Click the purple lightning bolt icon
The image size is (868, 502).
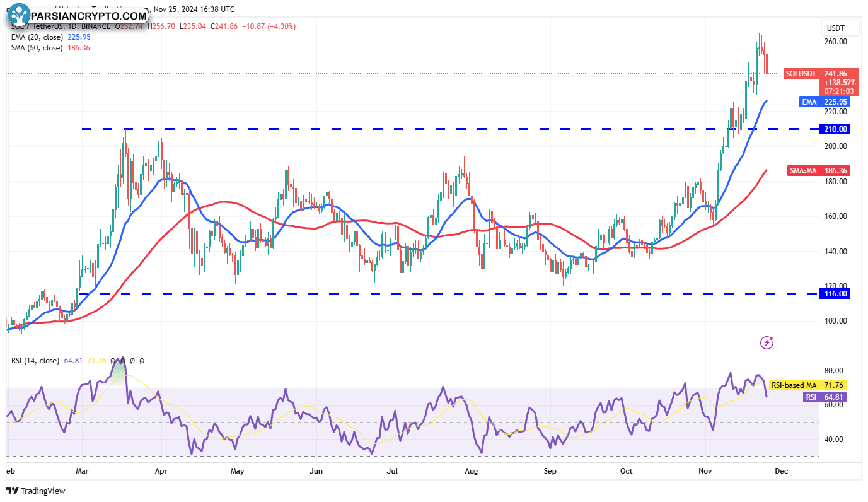(767, 342)
